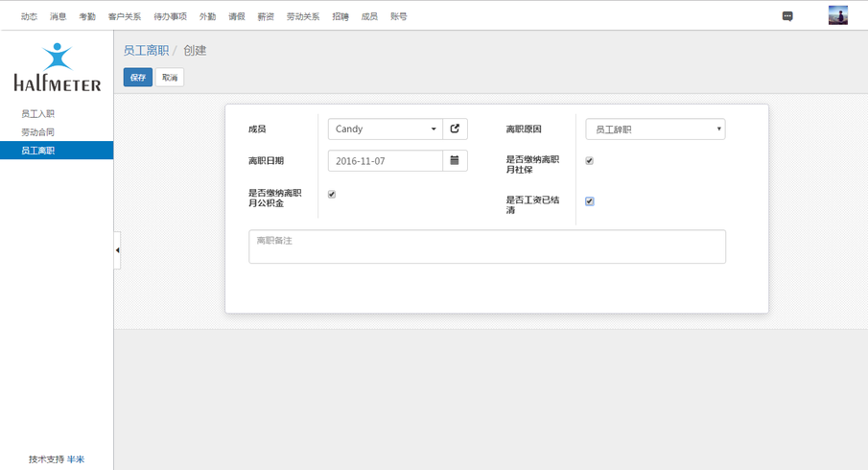Click the Halfmeter logo in sidebar

point(57,67)
